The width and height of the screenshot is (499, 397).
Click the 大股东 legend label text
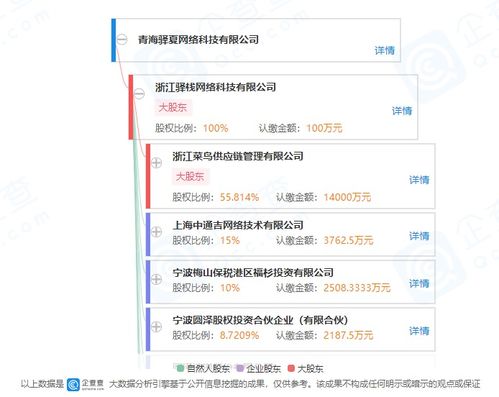click(x=310, y=369)
